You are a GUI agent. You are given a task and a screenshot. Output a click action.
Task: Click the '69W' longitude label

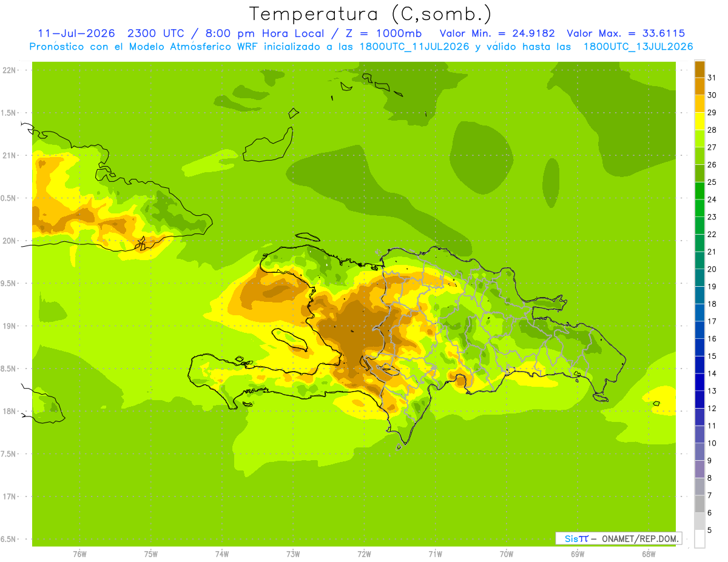point(578,554)
